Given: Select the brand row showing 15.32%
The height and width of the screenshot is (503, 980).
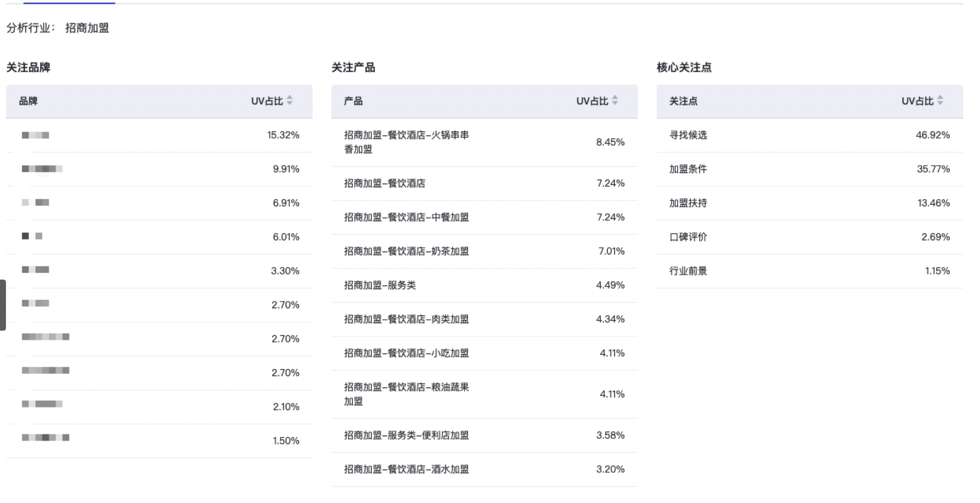Looking at the screenshot, I should point(159,135).
